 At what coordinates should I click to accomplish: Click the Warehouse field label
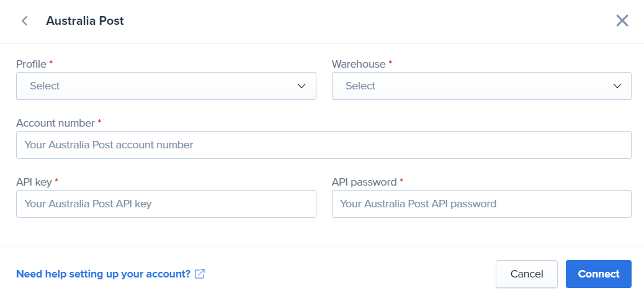pos(359,64)
